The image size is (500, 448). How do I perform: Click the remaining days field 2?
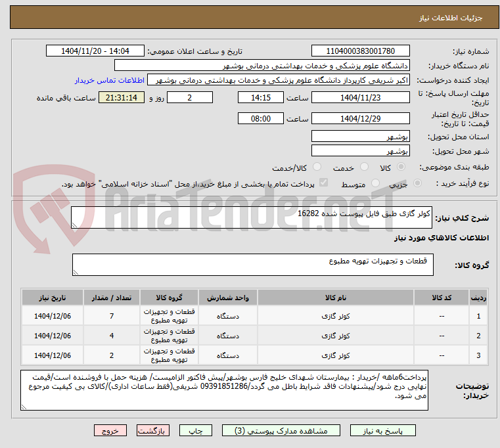pyautogui.click(x=190, y=98)
